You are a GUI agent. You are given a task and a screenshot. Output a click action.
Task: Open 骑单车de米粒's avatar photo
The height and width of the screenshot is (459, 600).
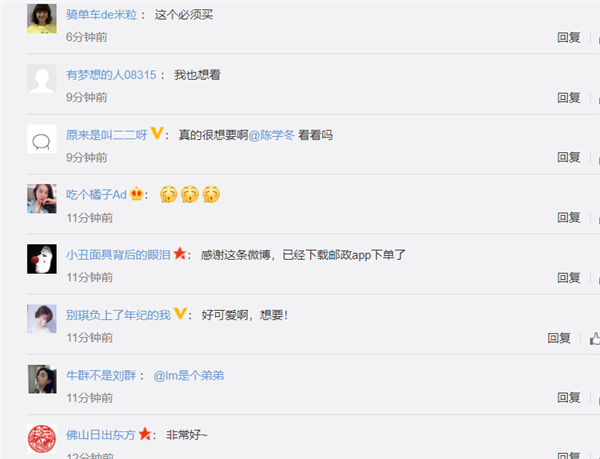[42, 19]
